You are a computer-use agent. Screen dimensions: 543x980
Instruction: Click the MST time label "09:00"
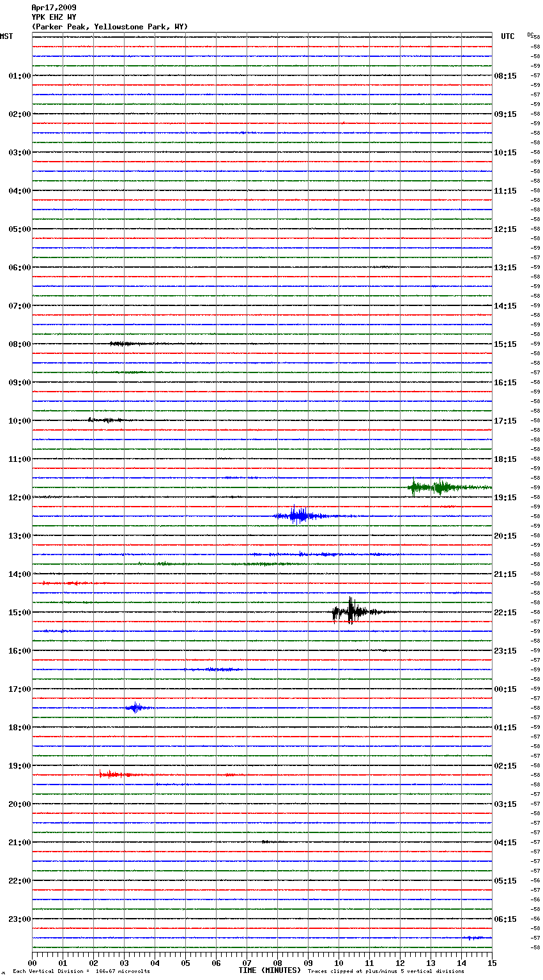(20, 383)
